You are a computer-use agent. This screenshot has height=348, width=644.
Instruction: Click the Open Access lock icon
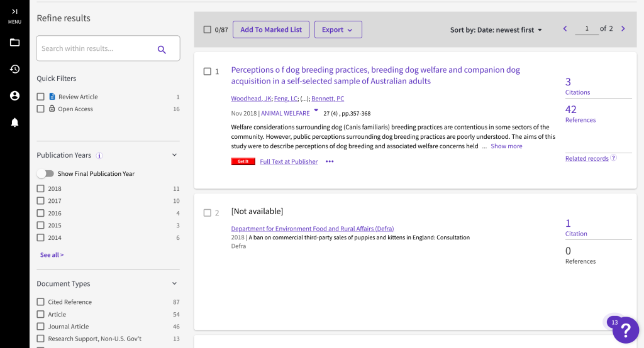click(x=52, y=108)
